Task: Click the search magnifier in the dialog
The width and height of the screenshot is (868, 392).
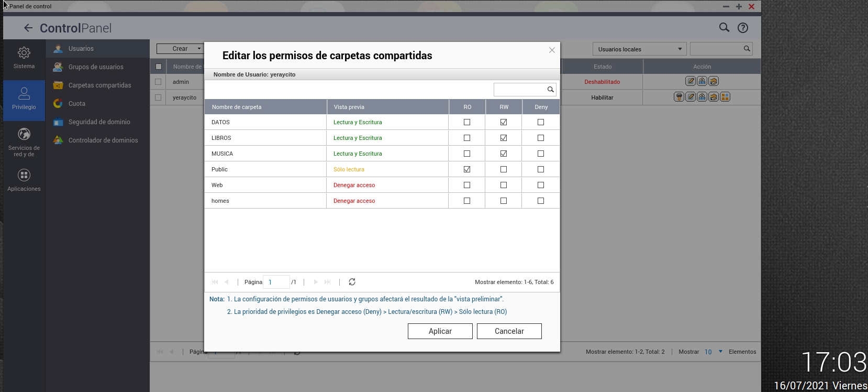Action: 550,90
